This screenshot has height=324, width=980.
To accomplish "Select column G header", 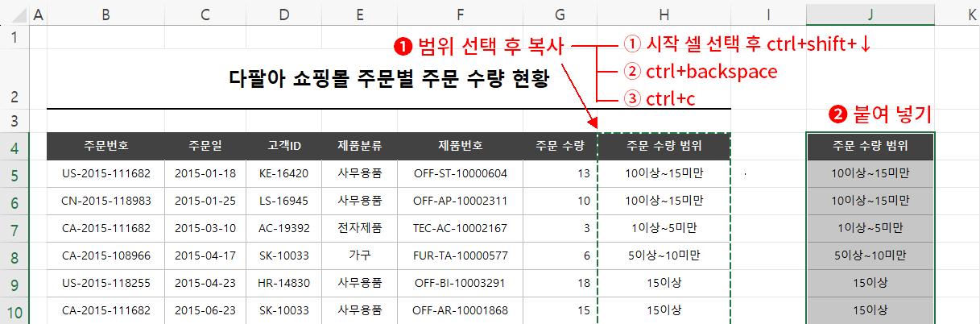I will point(560,13).
